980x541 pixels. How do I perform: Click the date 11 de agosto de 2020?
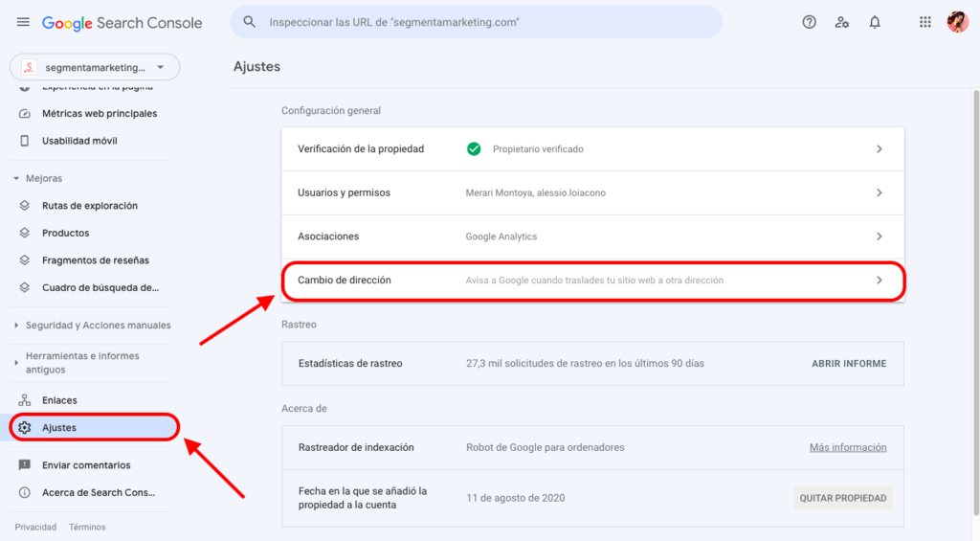pyautogui.click(x=516, y=498)
